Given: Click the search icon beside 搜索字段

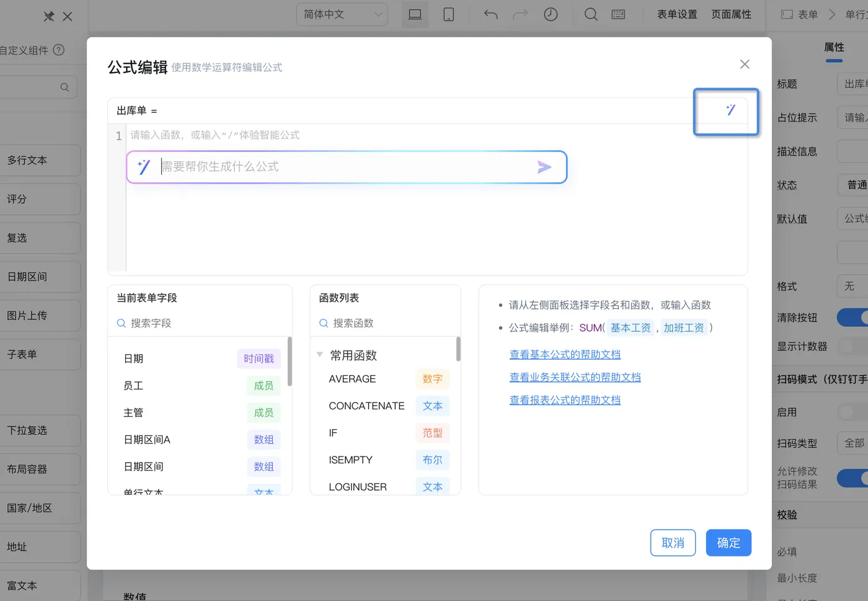Looking at the screenshot, I should coord(122,323).
